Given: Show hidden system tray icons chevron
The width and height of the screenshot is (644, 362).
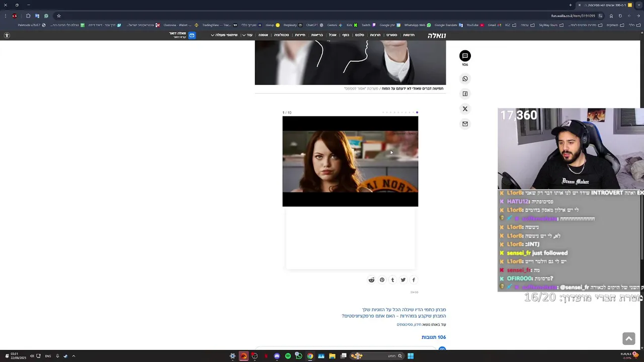Looking at the screenshot, I should coord(73,356).
